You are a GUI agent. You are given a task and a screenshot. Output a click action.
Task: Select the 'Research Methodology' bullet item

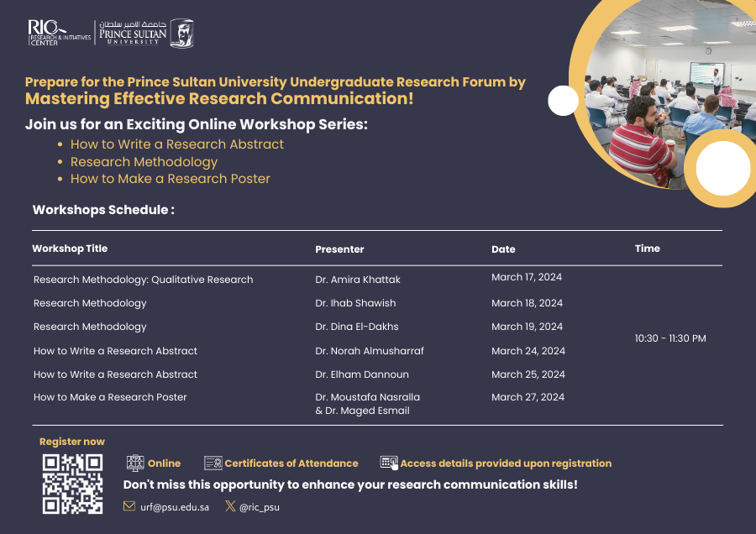(x=144, y=162)
